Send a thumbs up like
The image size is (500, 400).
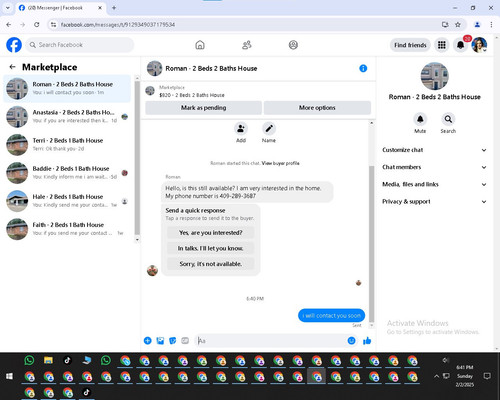pos(367,341)
